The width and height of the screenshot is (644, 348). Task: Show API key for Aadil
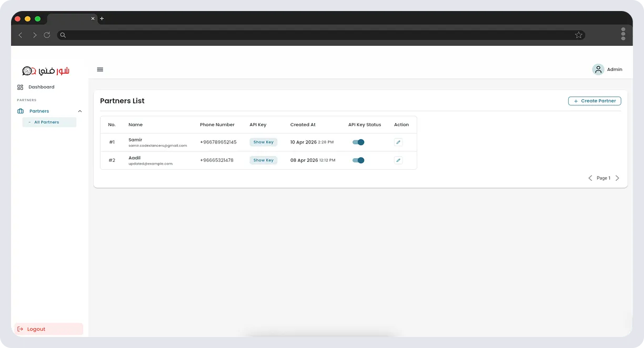[x=263, y=160]
